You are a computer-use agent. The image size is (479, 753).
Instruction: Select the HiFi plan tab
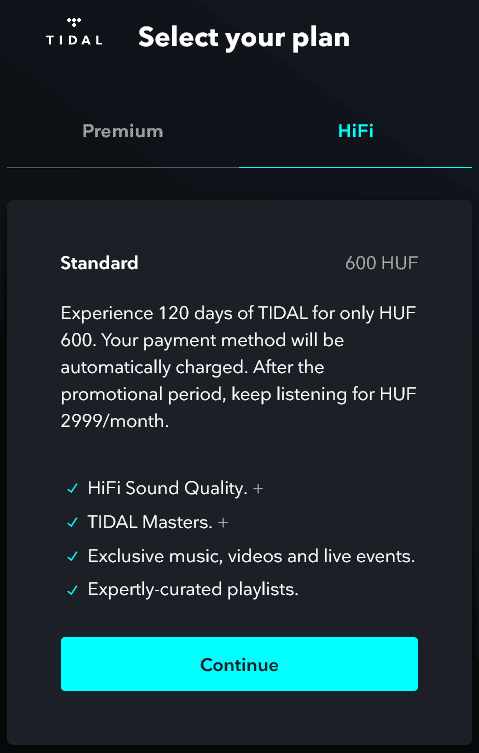point(356,131)
